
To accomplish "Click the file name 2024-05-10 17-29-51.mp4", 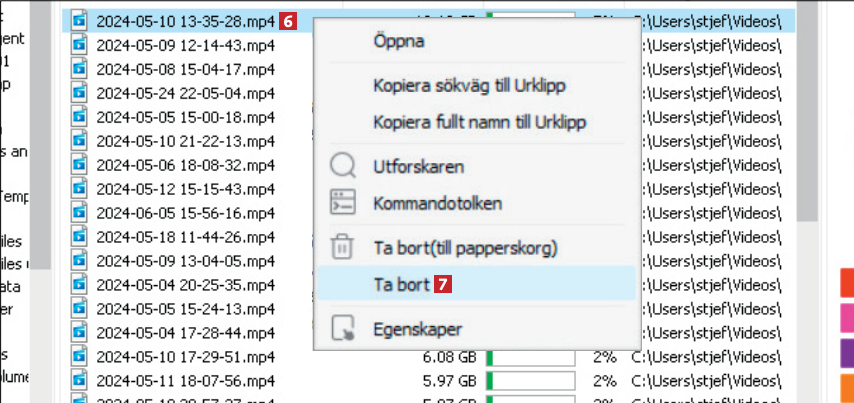I will pos(185,357).
